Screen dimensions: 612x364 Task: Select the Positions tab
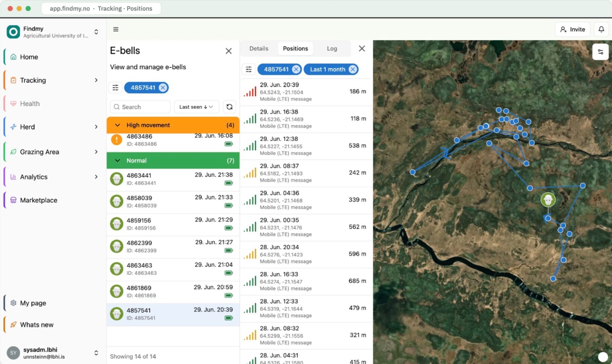295,49
